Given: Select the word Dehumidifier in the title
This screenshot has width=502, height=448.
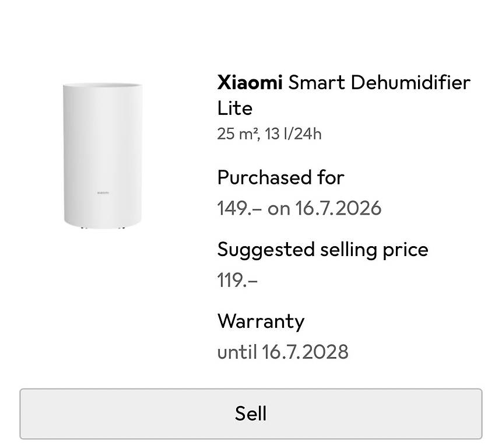Looking at the screenshot, I should point(411,82).
